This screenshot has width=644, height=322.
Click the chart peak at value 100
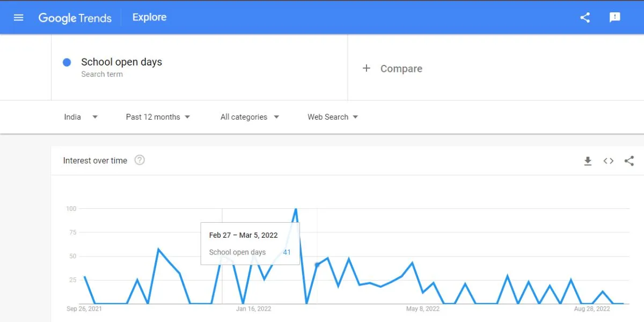coord(296,209)
